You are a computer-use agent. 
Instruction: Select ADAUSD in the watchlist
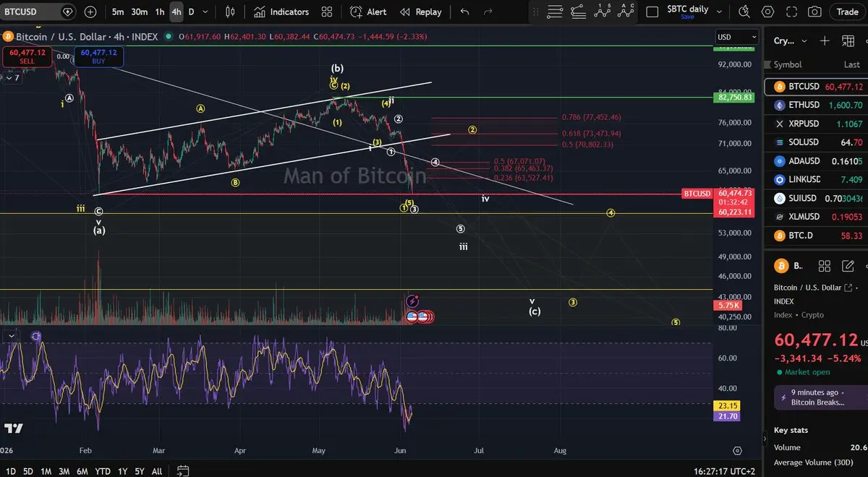tap(817, 160)
